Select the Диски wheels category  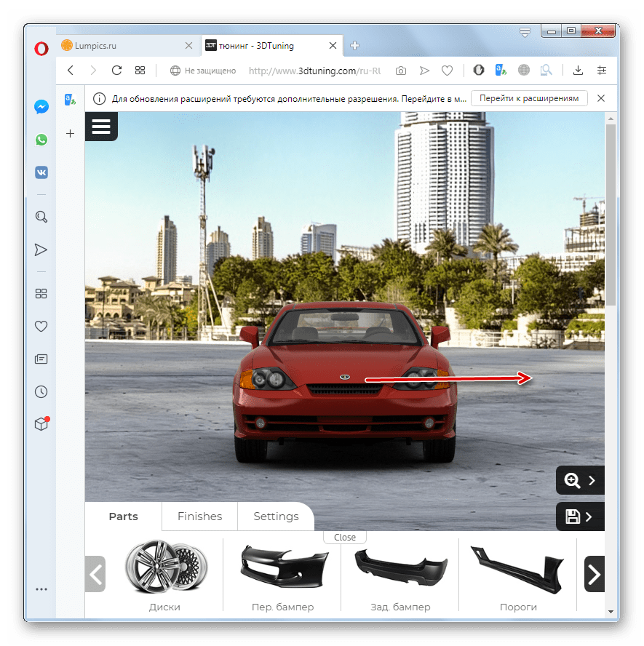(x=164, y=575)
